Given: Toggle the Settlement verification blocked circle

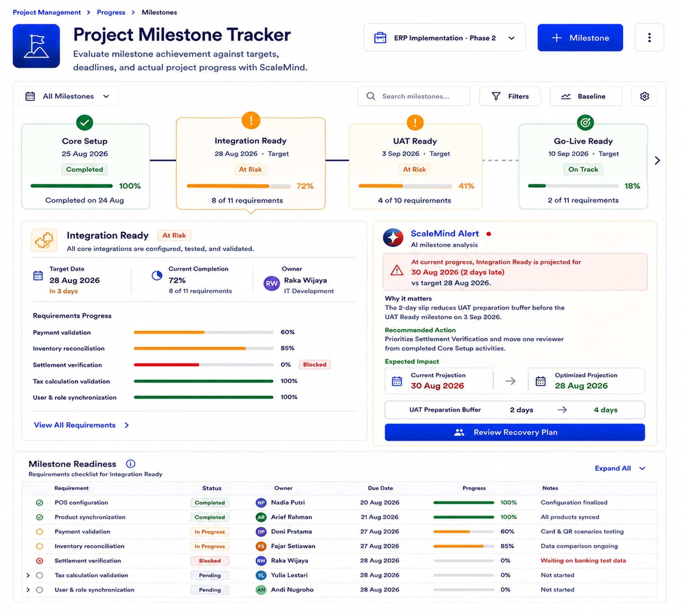Looking at the screenshot, I should tap(40, 561).
